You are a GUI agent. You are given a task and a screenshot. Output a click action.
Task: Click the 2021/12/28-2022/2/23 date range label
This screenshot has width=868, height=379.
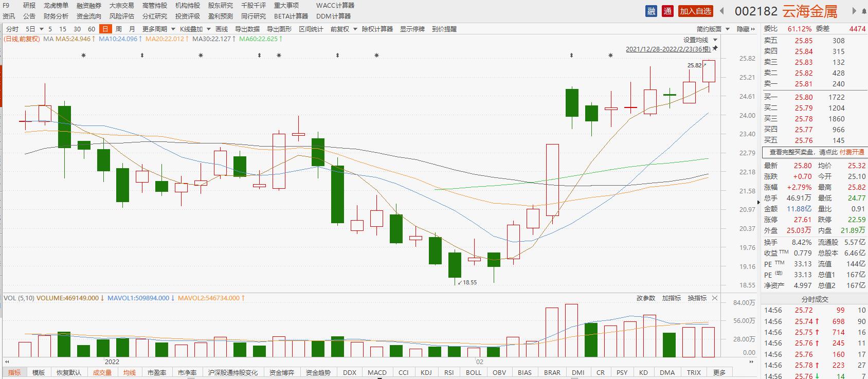[x=667, y=49]
